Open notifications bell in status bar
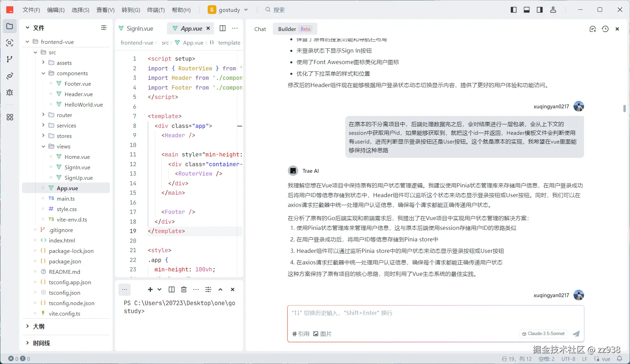 tap(620, 358)
